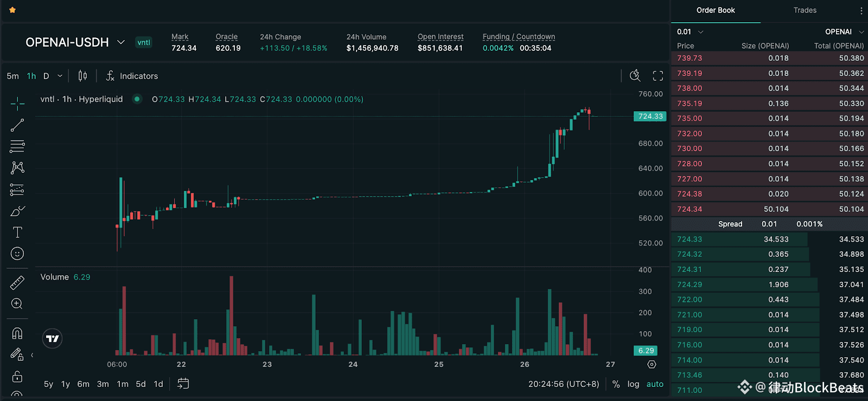The height and width of the screenshot is (401, 868).
Task: Open the 0.01 price grouping dropdown
Action: tap(690, 32)
